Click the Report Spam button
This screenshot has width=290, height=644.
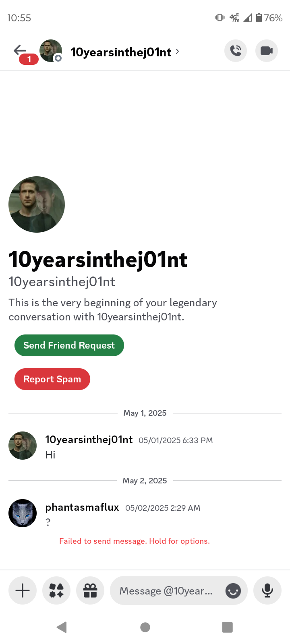click(x=52, y=379)
